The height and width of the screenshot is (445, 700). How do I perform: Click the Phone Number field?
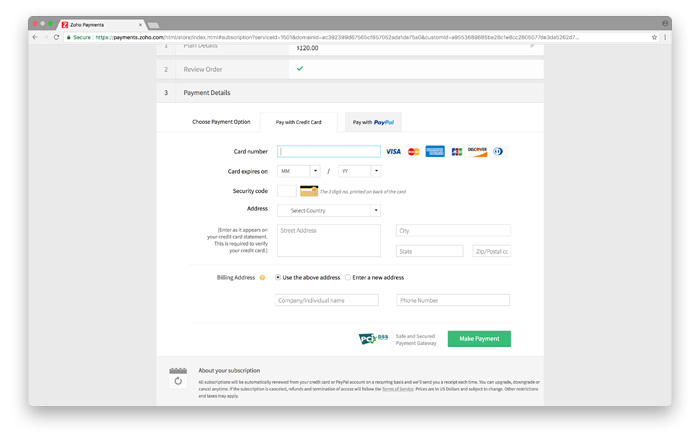click(453, 300)
